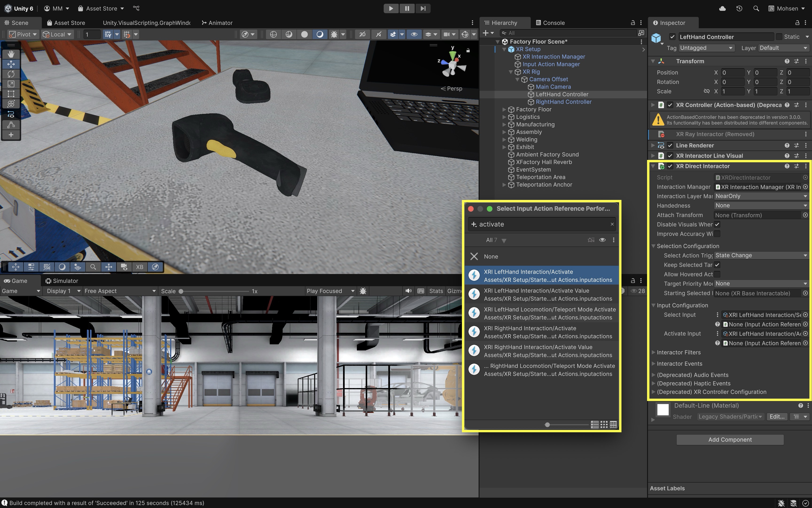Enable Improve Accuracy checkbox
Viewport: 812px width, 508px height.
pyautogui.click(x=717, y=234)
